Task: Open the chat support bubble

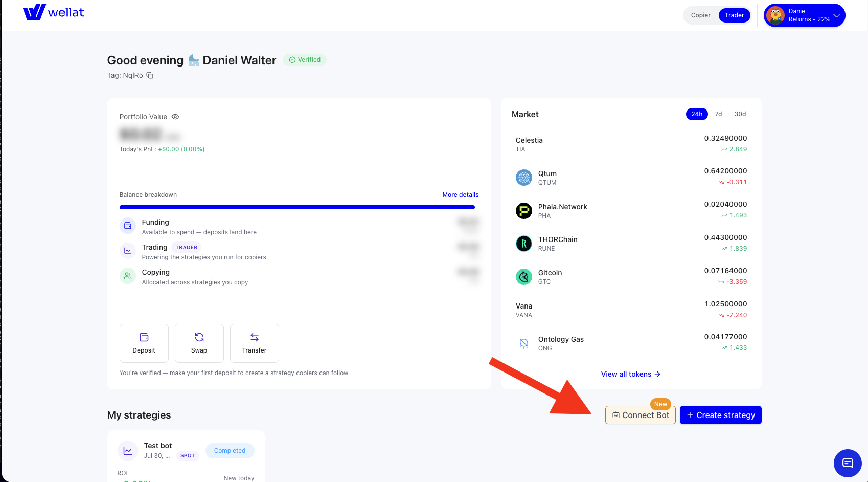Action: point(848,463)
